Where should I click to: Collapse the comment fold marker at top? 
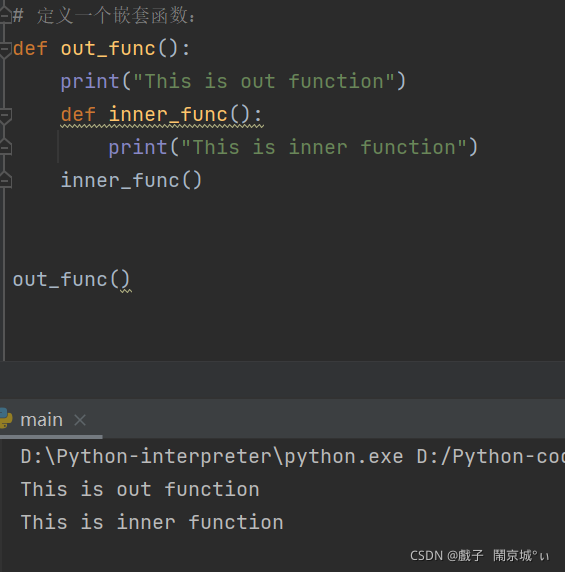pos(5,15)
